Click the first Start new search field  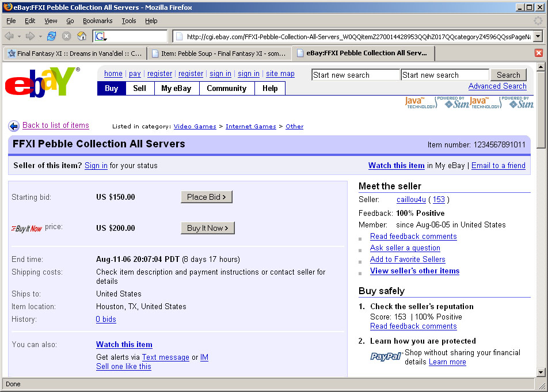point(355,75)
